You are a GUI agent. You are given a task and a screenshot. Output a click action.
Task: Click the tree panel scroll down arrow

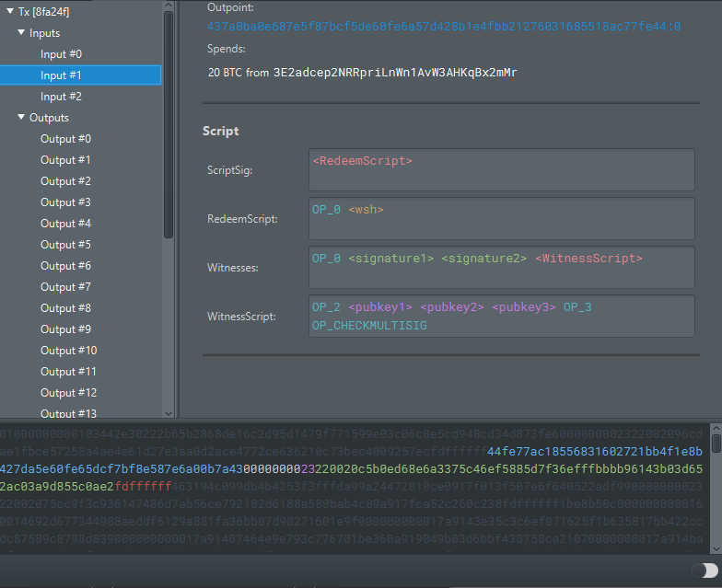(169, 413)
